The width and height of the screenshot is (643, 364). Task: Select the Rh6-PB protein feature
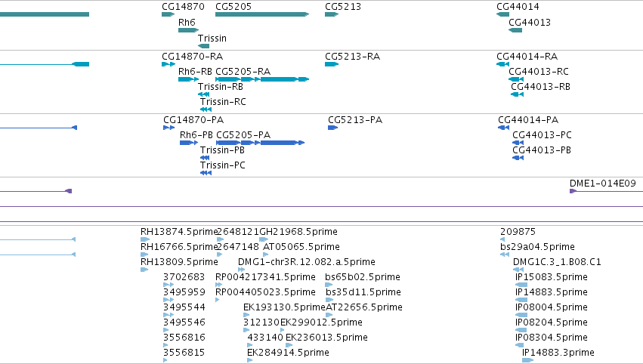[189, 143]
